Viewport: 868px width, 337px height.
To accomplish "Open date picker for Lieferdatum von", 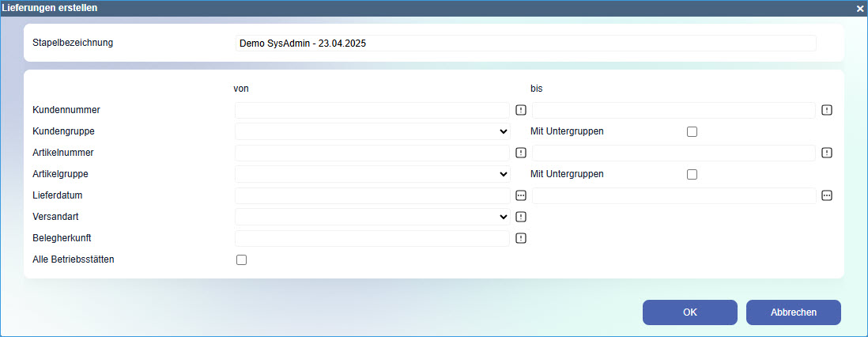I will coord(521,195).
